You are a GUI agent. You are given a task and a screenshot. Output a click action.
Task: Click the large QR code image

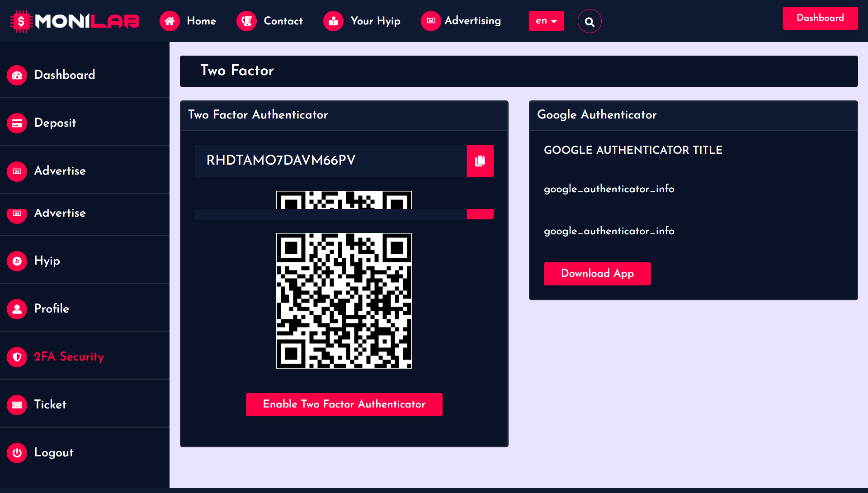point(344,301)
